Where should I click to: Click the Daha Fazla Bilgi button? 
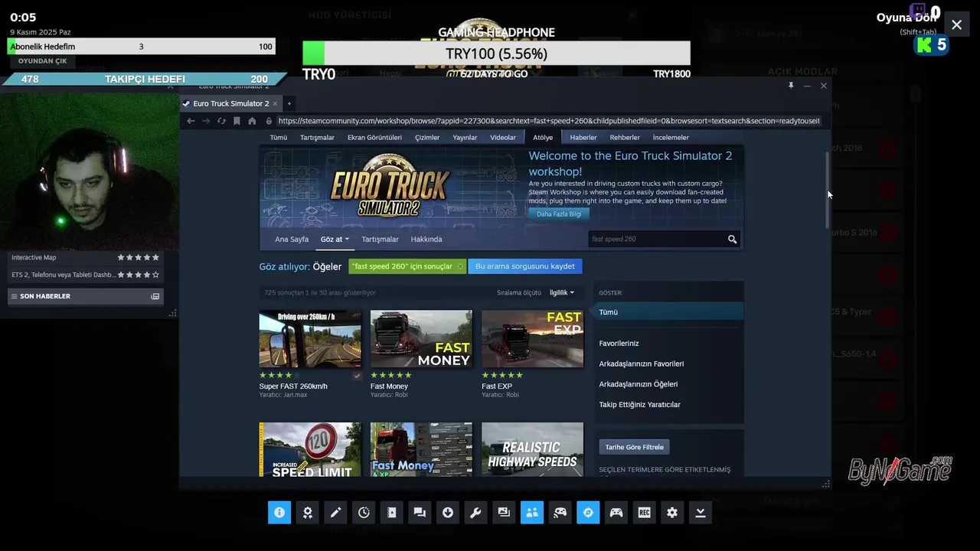[x=559, y=214]
